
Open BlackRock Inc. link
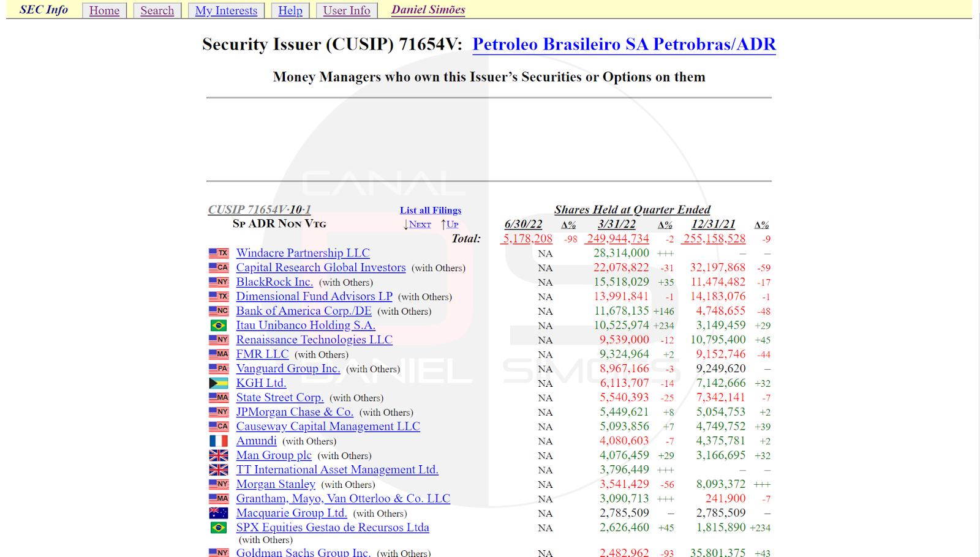point(274,282)
